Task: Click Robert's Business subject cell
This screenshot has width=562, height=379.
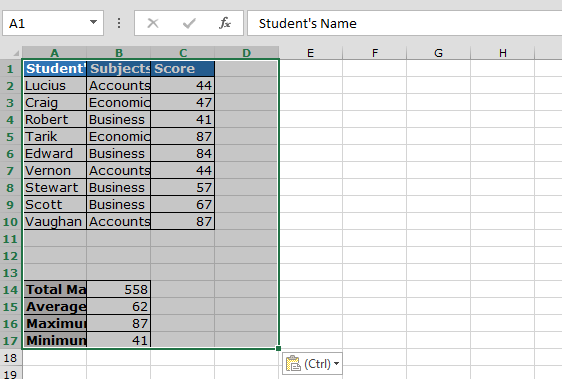Action: (119, 119)
